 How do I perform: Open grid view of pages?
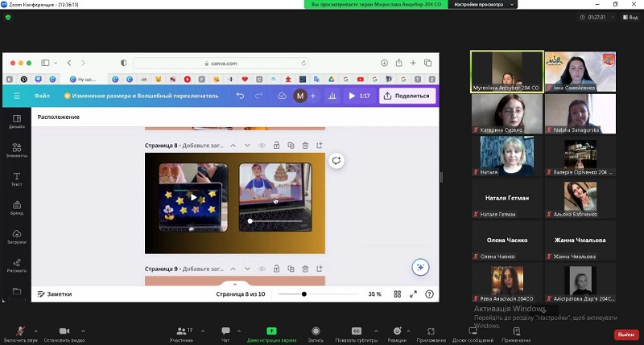396,294
